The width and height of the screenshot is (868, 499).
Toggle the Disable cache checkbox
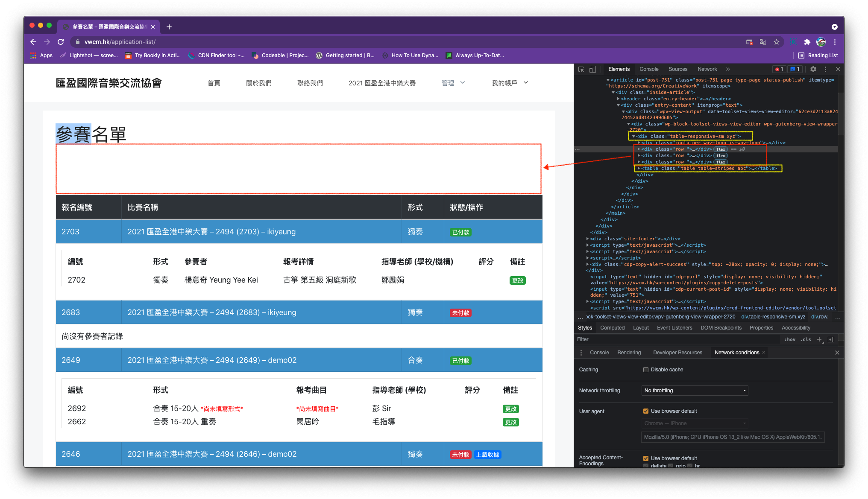[646, 370]
